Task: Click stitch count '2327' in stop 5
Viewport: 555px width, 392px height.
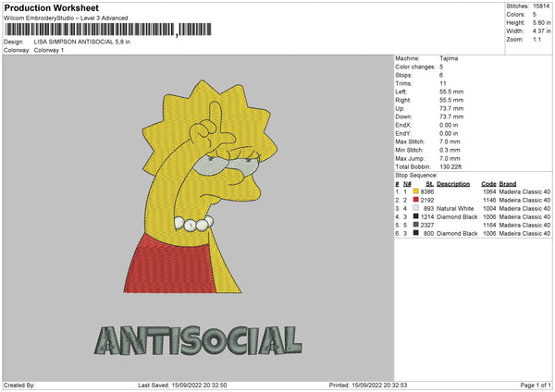Action: pos(427,225)
